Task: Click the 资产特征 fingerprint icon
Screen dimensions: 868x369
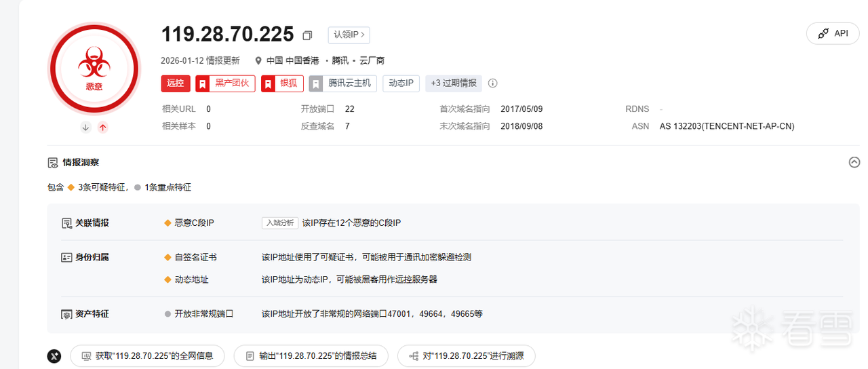Action: click(x=66, y=314)
